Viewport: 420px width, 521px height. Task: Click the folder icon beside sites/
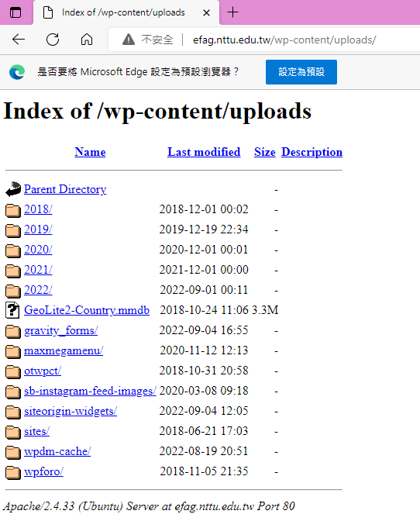[x=13, y=433]
